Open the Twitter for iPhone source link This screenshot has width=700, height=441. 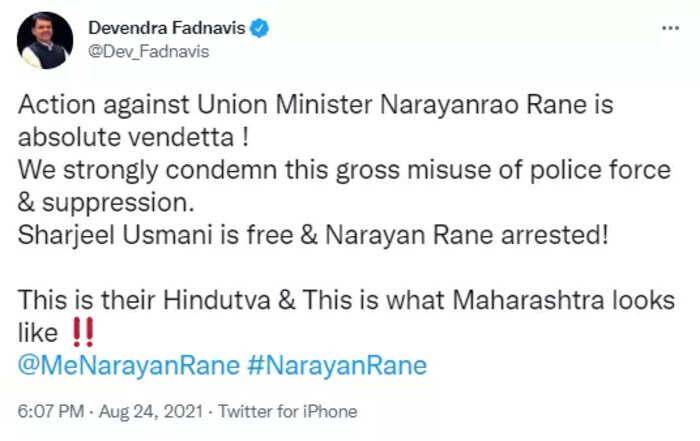click(287, 411)
